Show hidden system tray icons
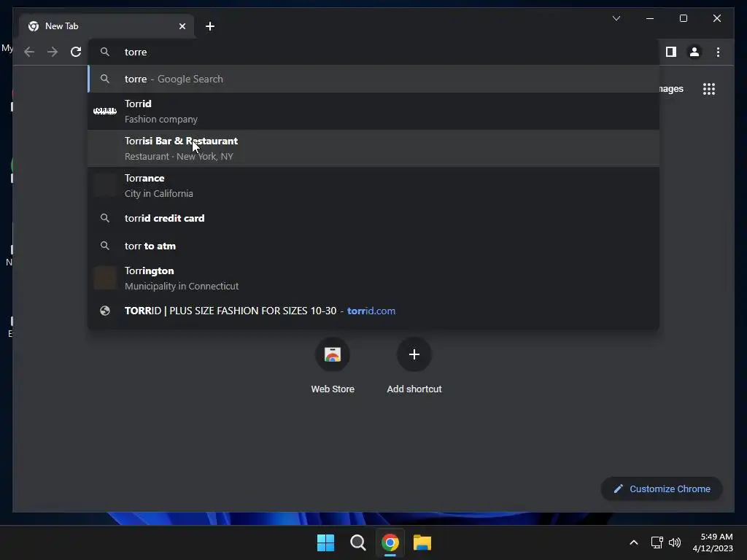This screenshot has height=560, width=747. pos(634,542)
